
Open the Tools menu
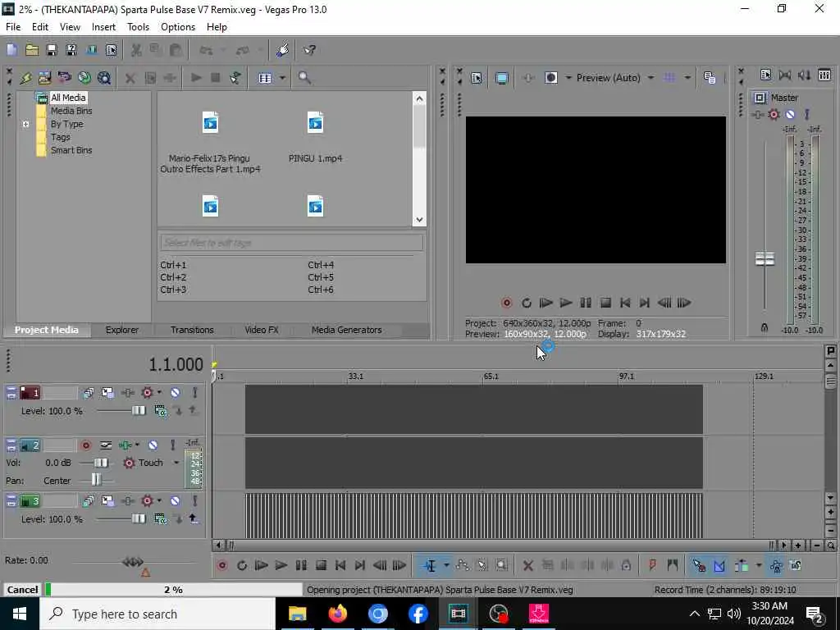(x=138, y=27)
